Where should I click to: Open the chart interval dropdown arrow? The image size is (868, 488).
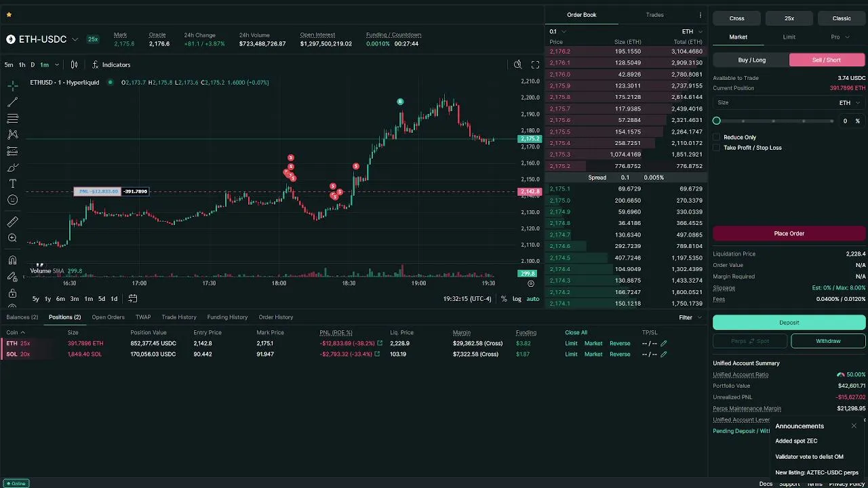pyautogui.click(x=56, y=64)
